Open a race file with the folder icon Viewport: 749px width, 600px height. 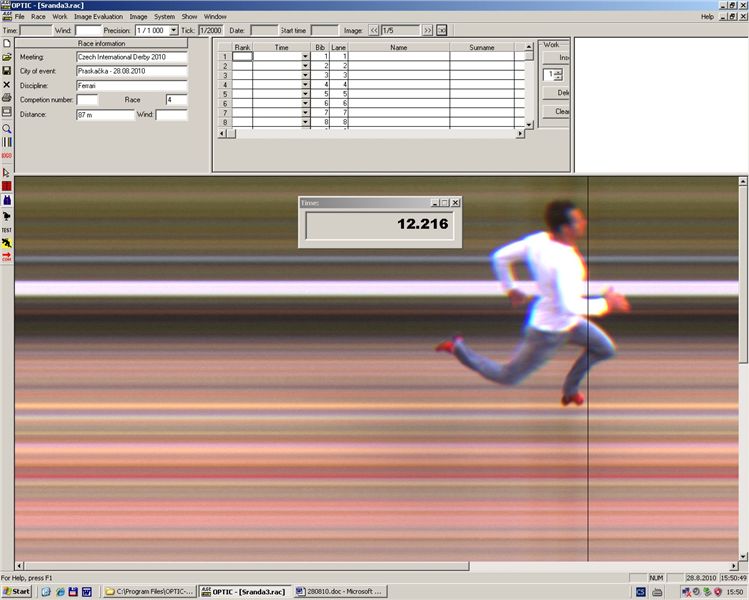(7, 57)
